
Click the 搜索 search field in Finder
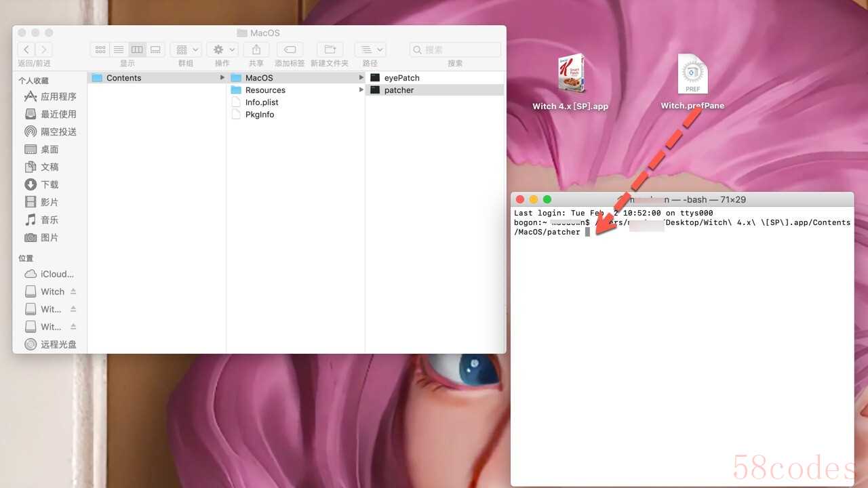[456, 49]
